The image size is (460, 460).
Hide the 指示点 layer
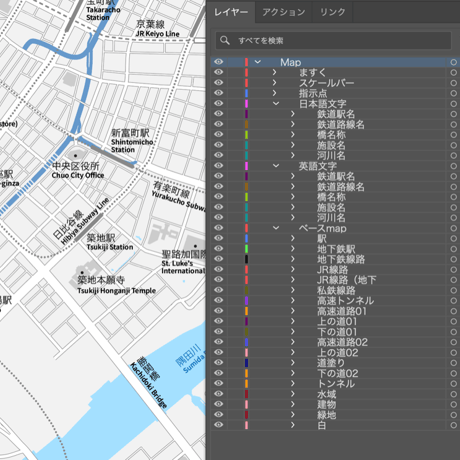[219, 93]
